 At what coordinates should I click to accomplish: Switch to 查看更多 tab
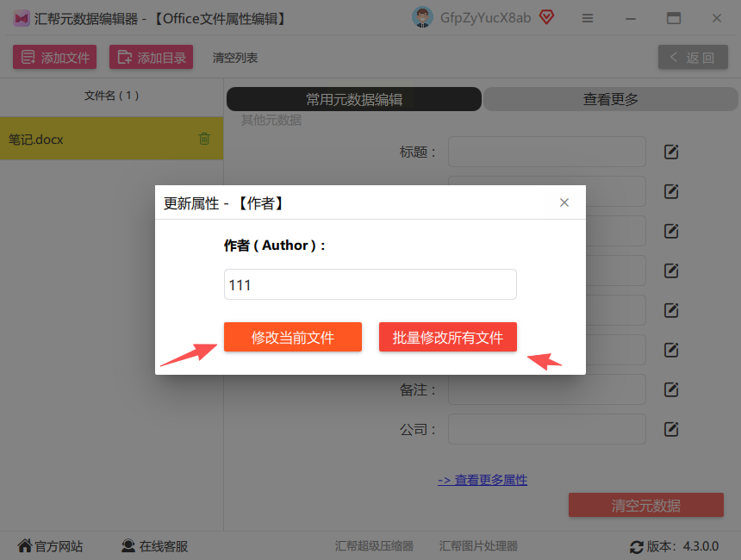[611, 99]
